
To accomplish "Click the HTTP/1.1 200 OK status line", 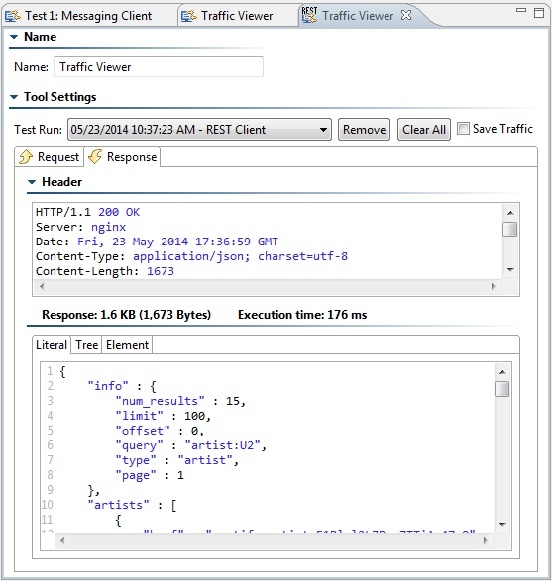I will tap(88, 212).
